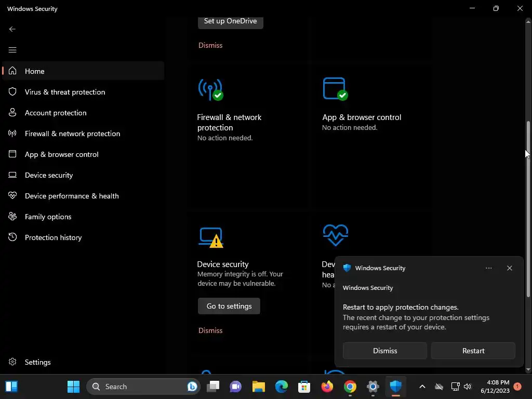Click the sidebar laptop Device security icon
532x399 pixels.
(x=12, y=175)
